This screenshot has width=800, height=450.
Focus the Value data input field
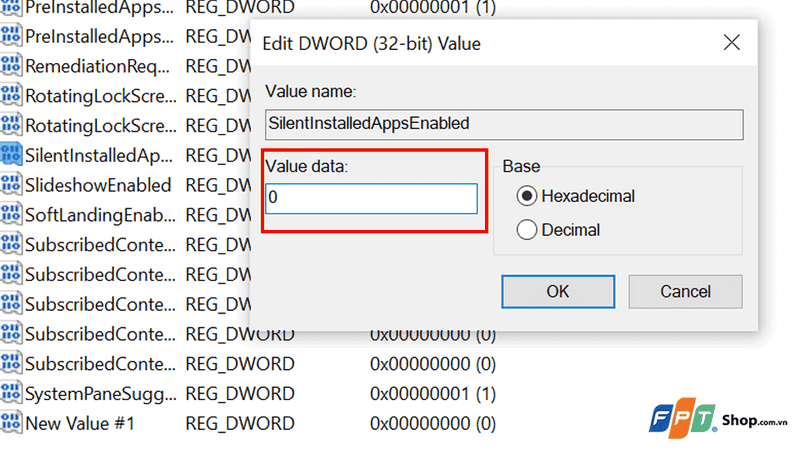point(371,198)
